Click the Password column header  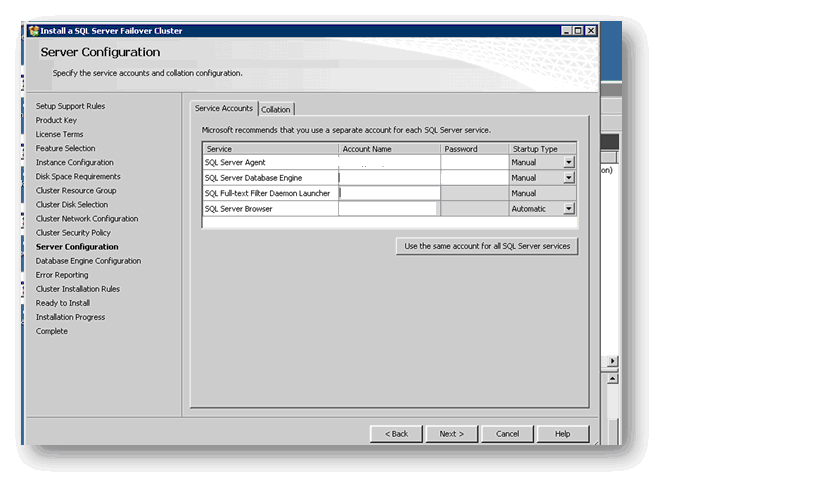474,149
